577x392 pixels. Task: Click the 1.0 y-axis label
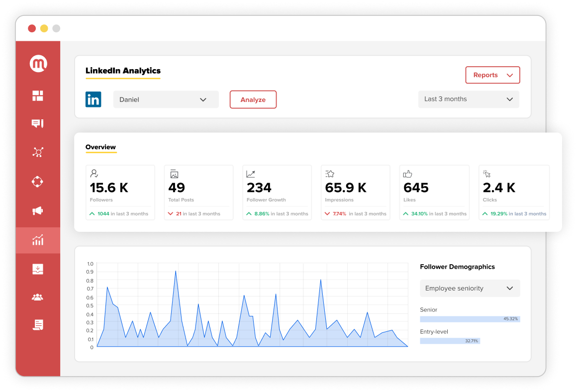pos(90,264)
